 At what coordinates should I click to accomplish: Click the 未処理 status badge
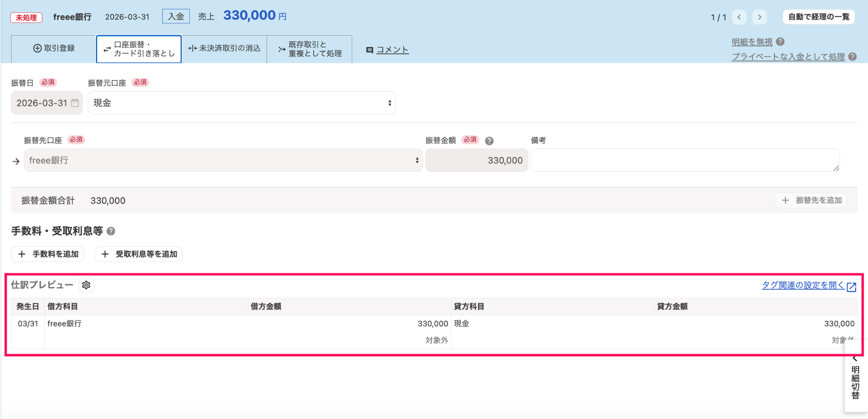(x=26, y=17)
